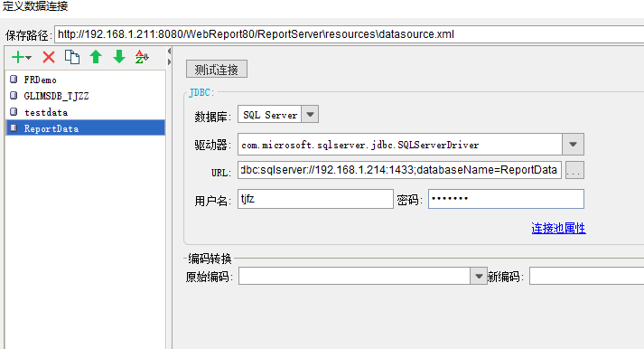
Task: Delete connection with the red X icon
Action: [49, 57]
